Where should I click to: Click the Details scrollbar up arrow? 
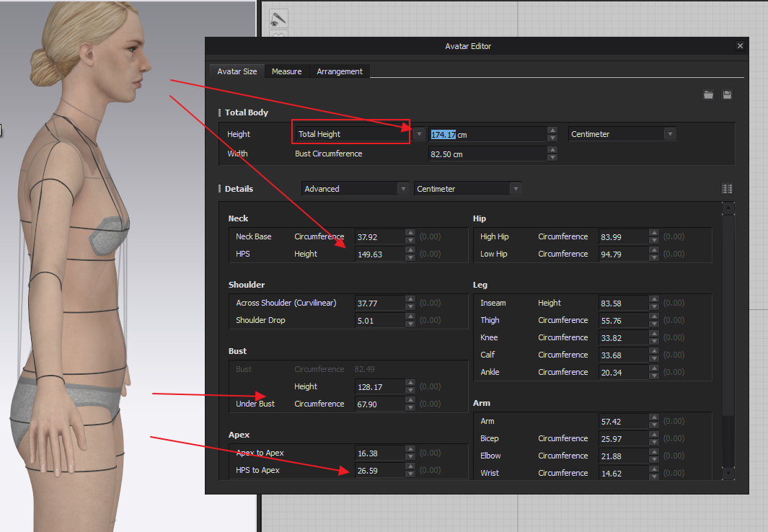[x=728, y=208]
